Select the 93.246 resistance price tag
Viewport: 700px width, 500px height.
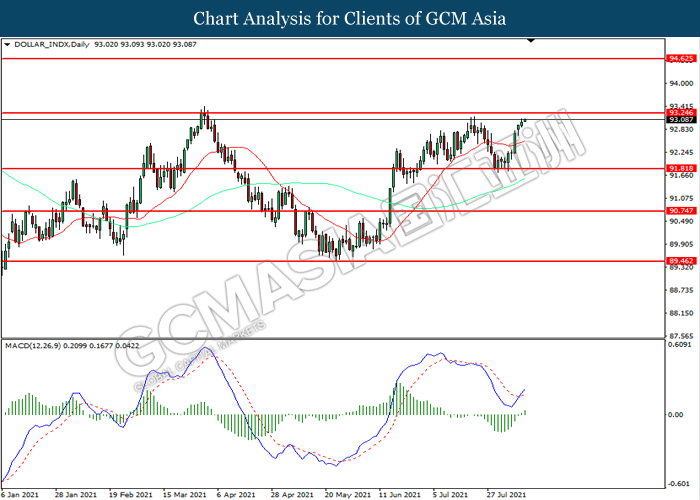pyautogui.click(x=680, y=113)
